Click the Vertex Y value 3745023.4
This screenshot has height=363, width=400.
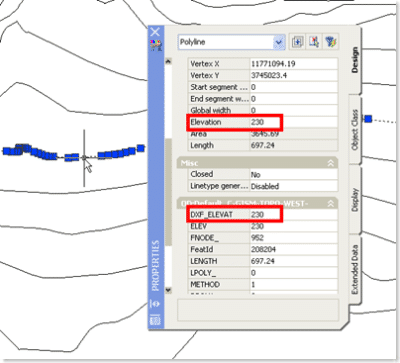269,76
